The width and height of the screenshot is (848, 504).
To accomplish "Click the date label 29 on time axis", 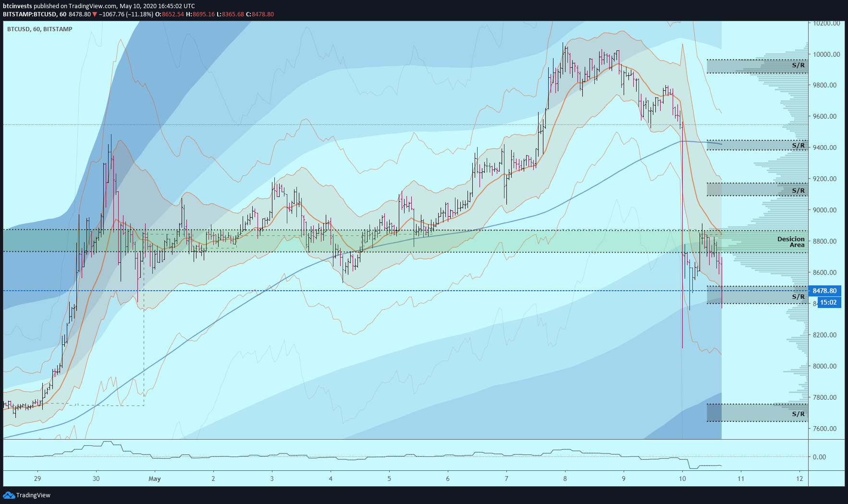I will [37, 479].
